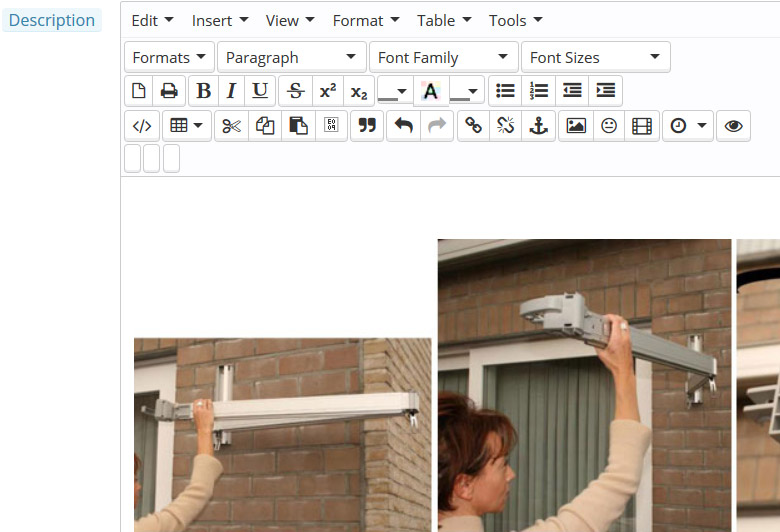Open the text color dropdown arrow
This screenshot has width=780, height=532.
(402, 92)
